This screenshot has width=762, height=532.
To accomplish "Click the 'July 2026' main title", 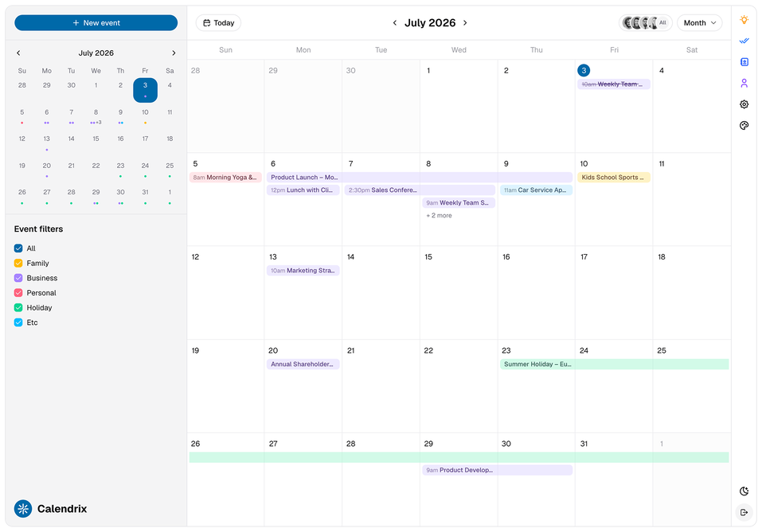I will [x=430, y=23].
